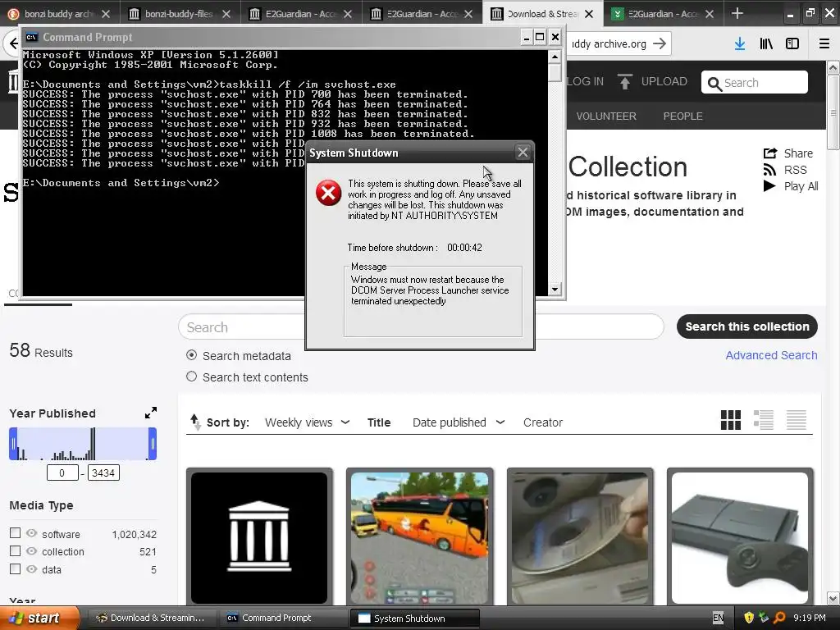Screen dimensions: 840x630
Task: Open the CD disc thumbnail
Action: (580, 537)
